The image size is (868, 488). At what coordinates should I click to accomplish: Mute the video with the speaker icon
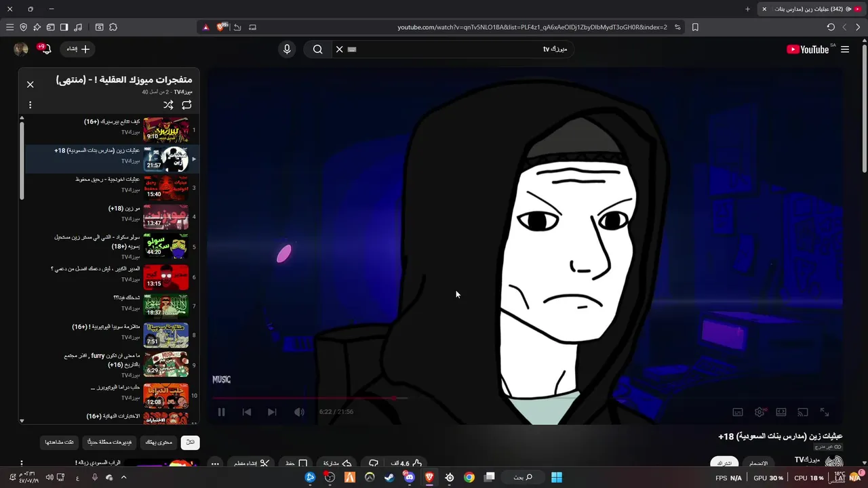pyautogui.click(x=299, y=411)
